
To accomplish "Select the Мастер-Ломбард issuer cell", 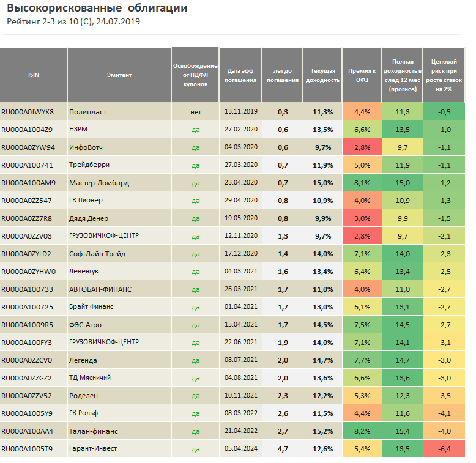I will point(99,183).
